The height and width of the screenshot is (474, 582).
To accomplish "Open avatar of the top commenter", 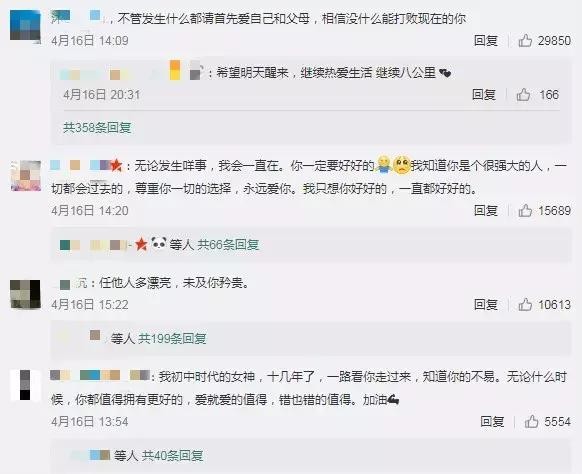I will click(25, 25).
